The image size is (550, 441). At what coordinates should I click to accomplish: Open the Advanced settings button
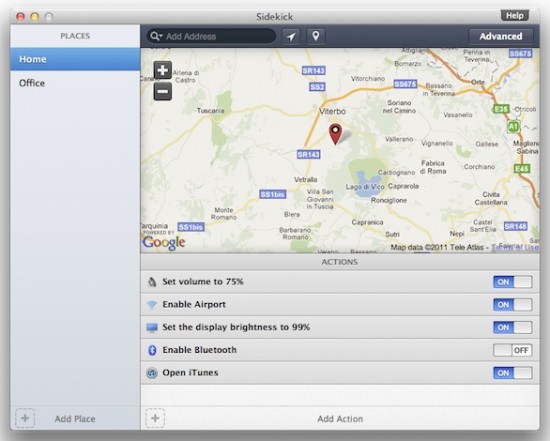[x=501, y=36]
